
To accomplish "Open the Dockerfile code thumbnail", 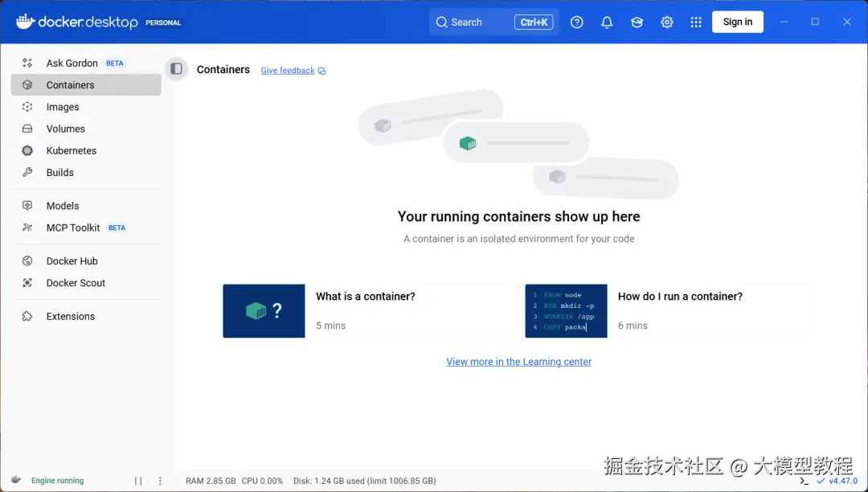I will coord(566,310).
